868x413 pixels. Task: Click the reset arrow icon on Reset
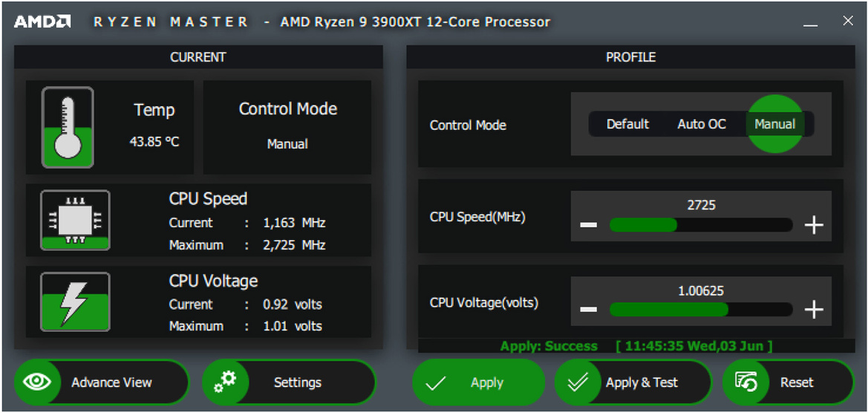746,382
